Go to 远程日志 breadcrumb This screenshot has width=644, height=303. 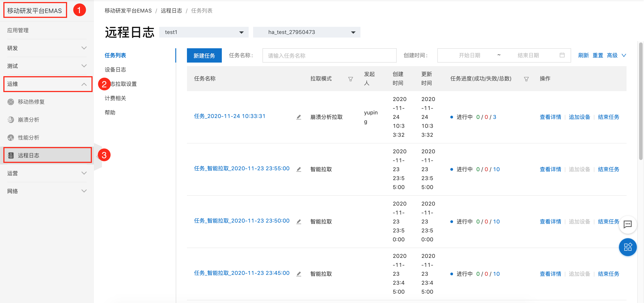click(x=171, y=11)
